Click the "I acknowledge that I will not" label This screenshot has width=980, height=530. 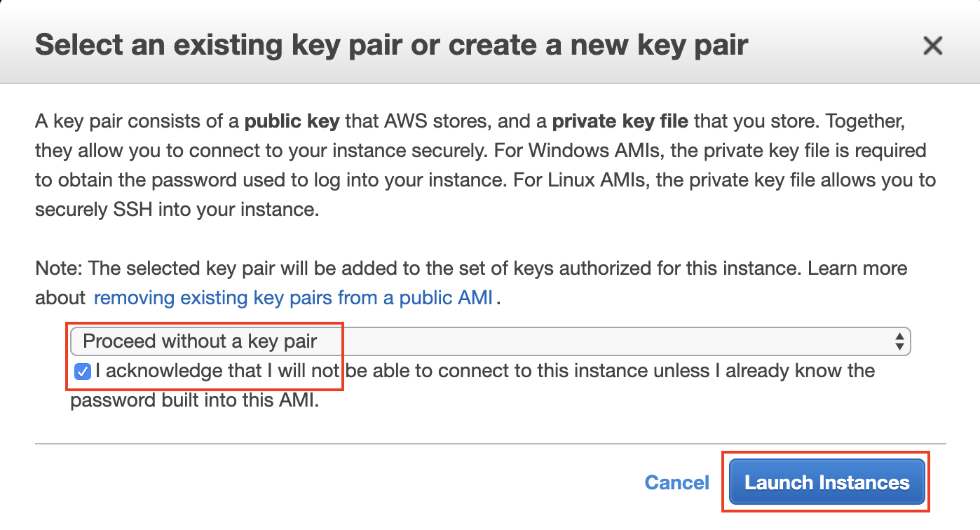pos(217,371)
